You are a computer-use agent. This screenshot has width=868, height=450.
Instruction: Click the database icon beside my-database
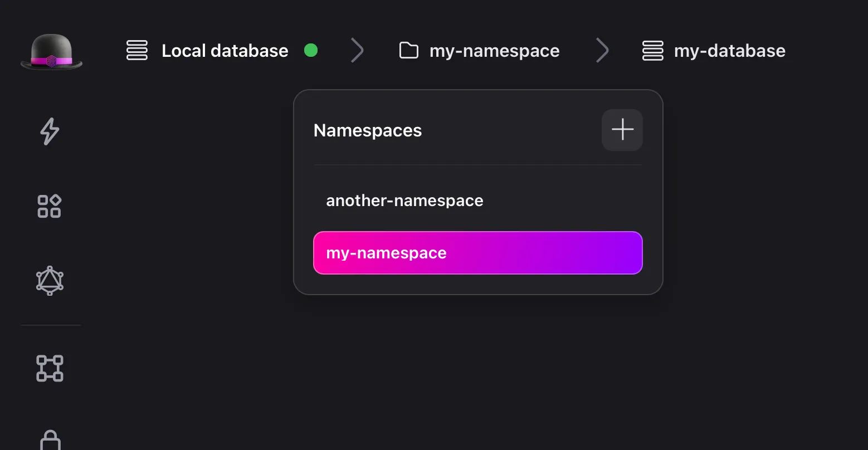(x=652, y=50)
